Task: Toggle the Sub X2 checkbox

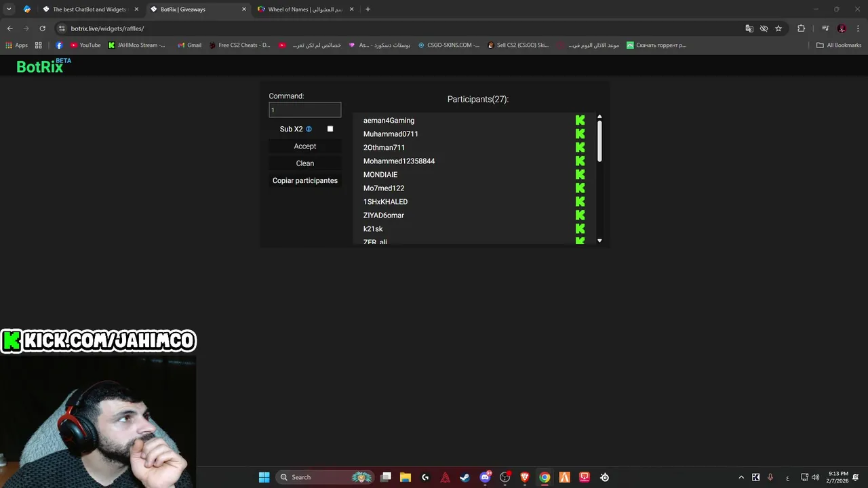Action: [330, 129]
